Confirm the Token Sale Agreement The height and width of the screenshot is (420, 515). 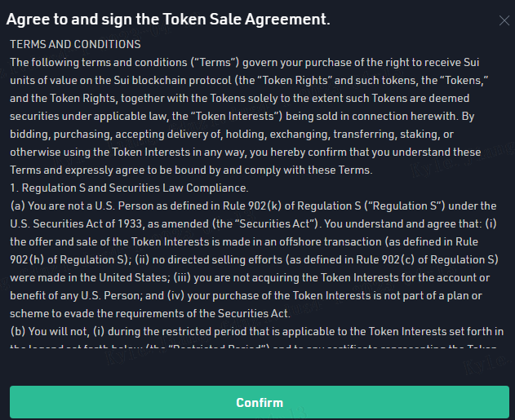[260, 402]
